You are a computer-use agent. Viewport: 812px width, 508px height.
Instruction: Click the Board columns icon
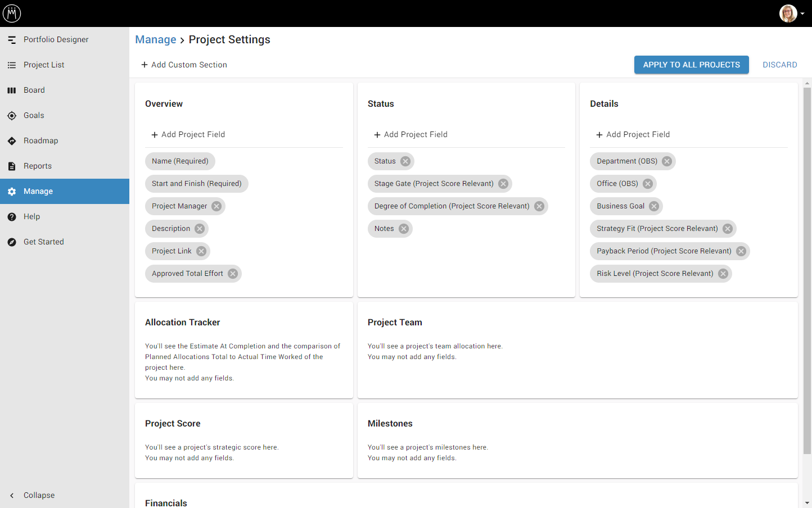point(12,90)
